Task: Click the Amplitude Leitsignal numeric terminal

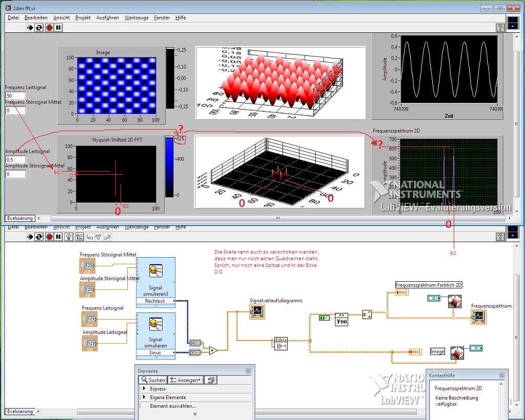Action: point(90,343)
